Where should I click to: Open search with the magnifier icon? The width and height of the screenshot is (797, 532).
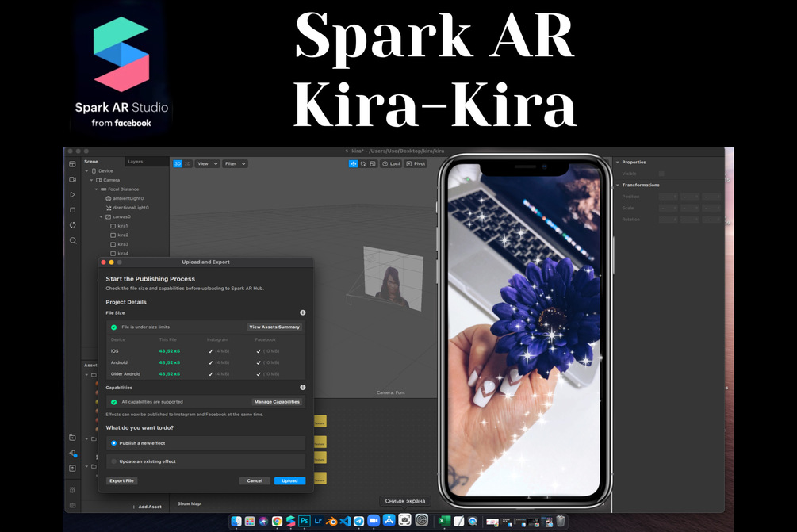[73, 241]
